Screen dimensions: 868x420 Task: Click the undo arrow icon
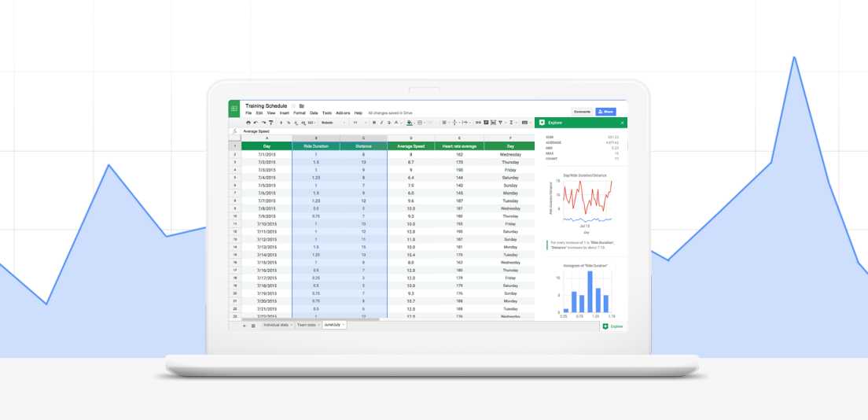(256, 123)
